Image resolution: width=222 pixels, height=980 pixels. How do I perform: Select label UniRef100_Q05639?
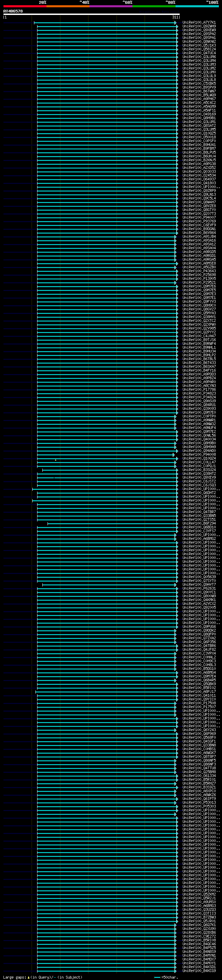point(199,577)
